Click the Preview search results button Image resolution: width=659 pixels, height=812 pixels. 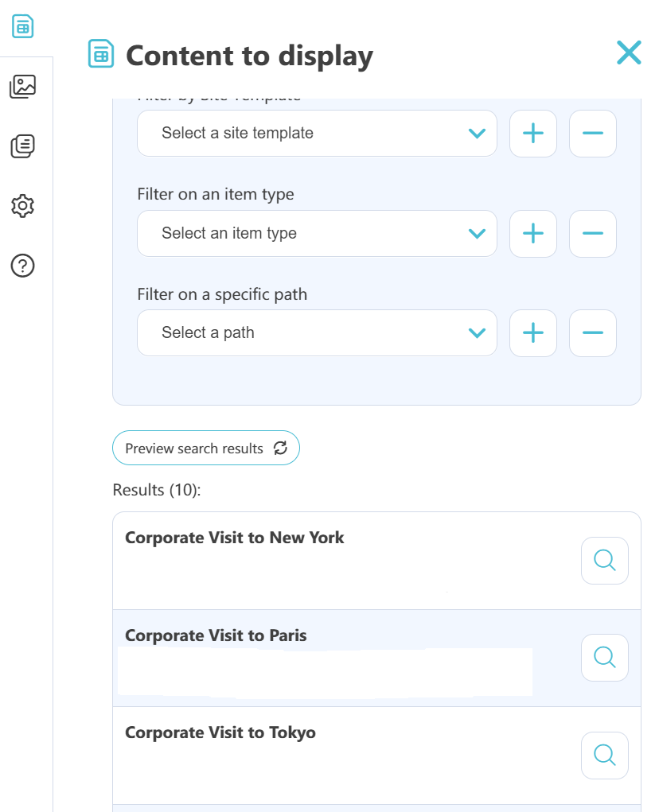click(206, 448)
